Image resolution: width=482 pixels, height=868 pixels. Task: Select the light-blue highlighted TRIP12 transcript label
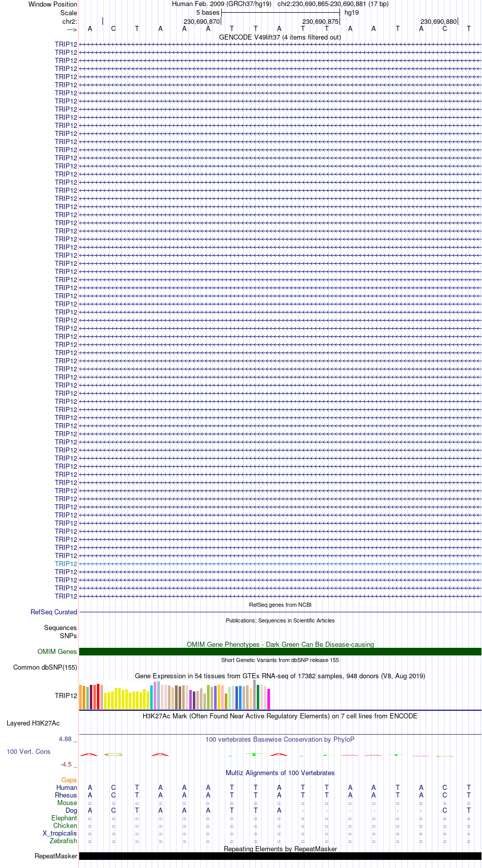coord(66,564)
